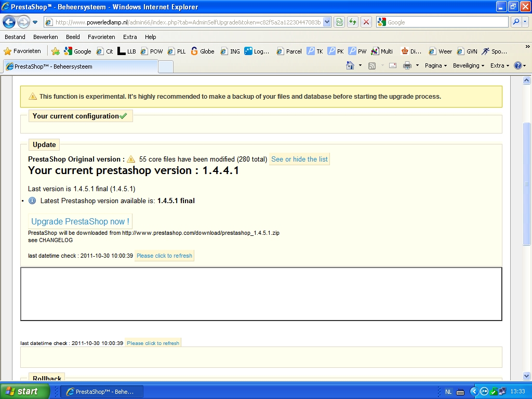The image size is (532, 399).
Task: Click the page scrollbar up arrow
Action: click(x=527, y=81)
